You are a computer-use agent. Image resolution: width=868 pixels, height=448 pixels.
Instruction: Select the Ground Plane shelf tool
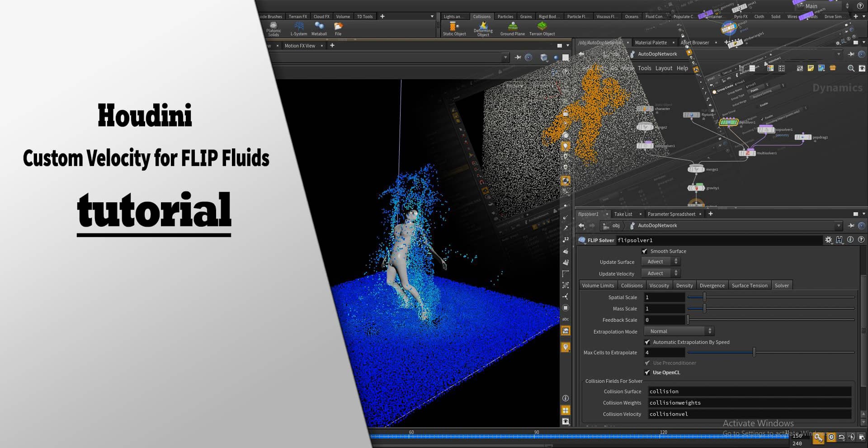(512, 29)
